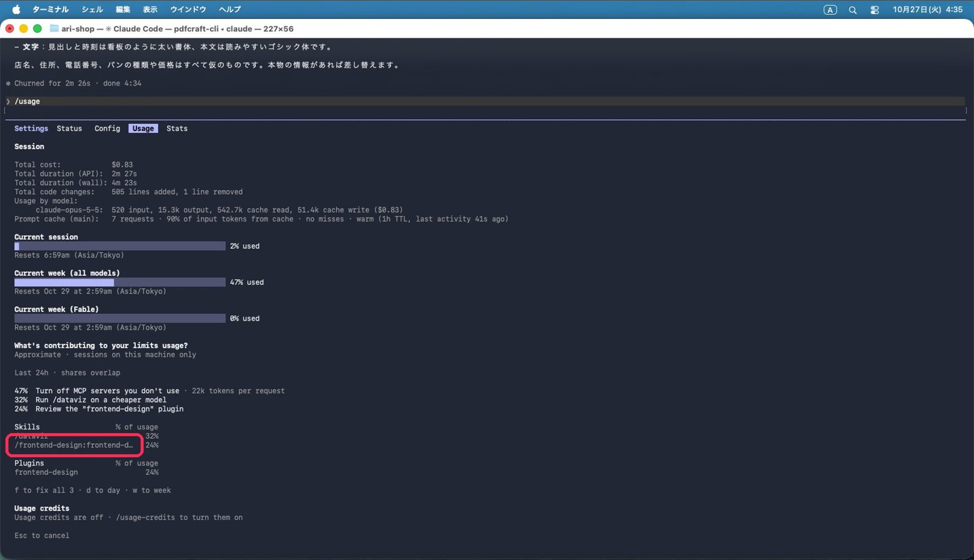Click the claude-opus-5-5 model usage line
This screenshot has height=560, width=974.
(x=219, y=210)
